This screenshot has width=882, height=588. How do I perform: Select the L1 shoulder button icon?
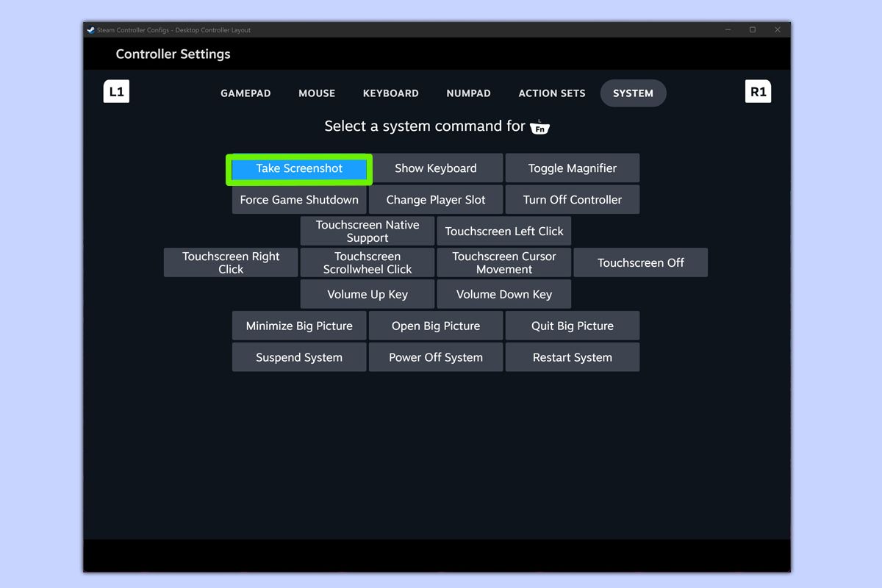(x=116, y=91)
